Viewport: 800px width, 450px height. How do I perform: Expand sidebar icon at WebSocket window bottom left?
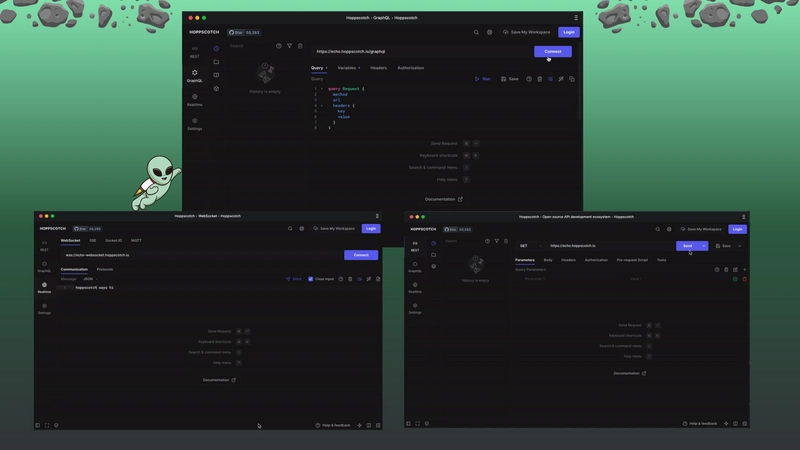38,425
